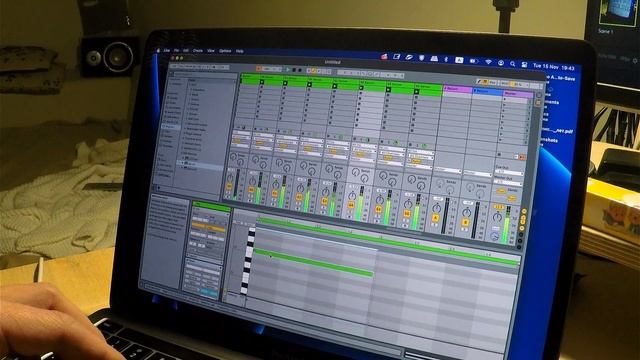Screen dimensions: 640x360
Task: Click the first Post/Pre send toggle on Master
Action: pos(501,191)
